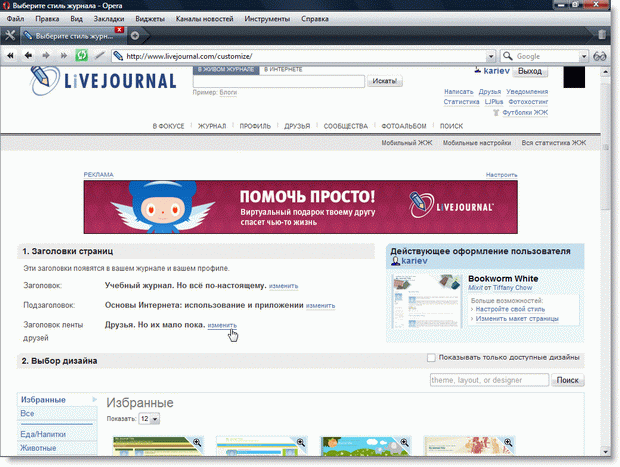This screenshot has height=467, width=620.
Task: Click the new tab plus button
Action: click(x=135, y=36)
